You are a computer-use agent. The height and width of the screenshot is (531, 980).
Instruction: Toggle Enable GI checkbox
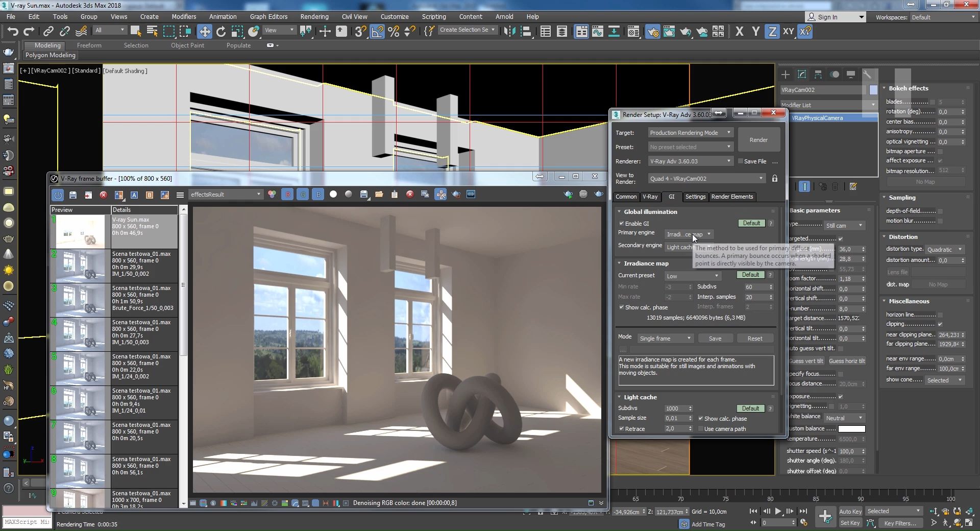[x=622, y=224]
